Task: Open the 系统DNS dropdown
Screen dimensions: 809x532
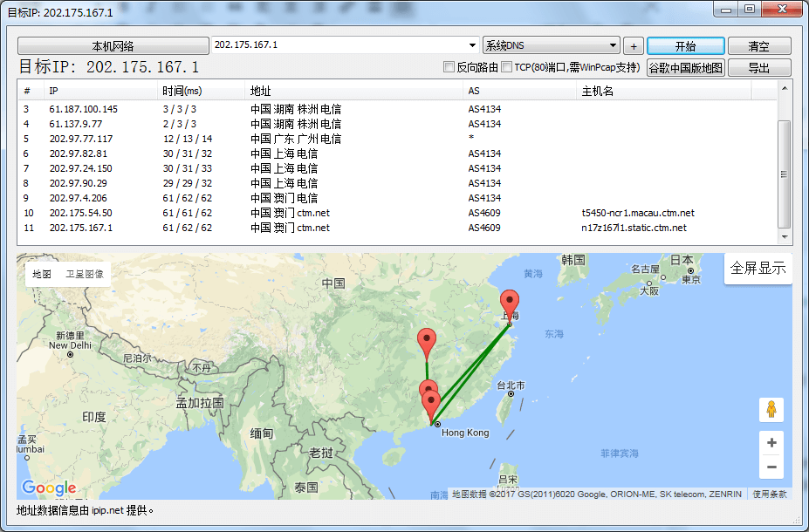Action: pyautogui.click(x=551, y=45)
